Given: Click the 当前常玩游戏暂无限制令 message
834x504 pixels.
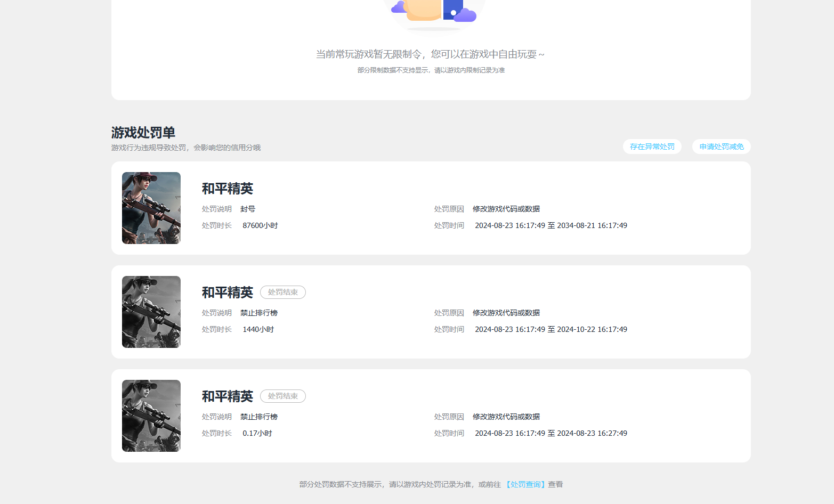Looking at the screenshot, I should point(431,54).
